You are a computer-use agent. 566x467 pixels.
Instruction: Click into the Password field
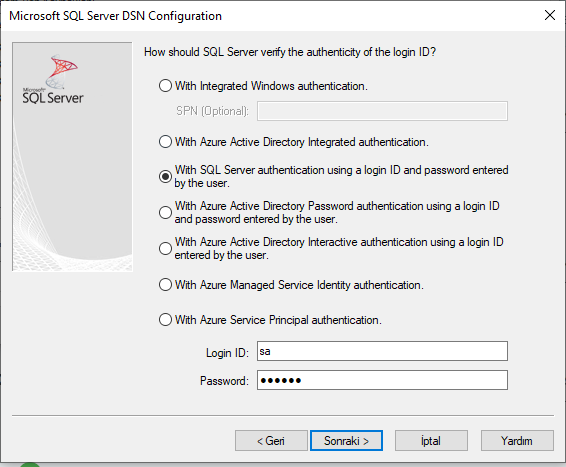[x=382, y=380]
